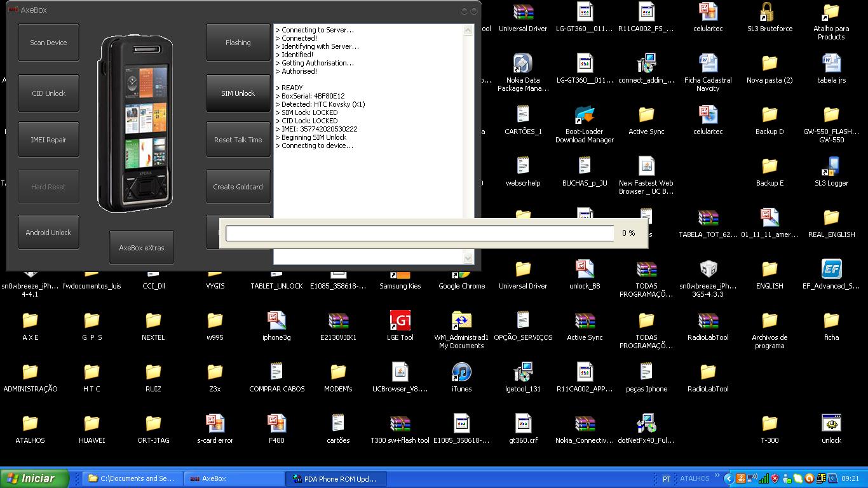This screenshot has height=488, width=868.
Task: Open the Backup D folder
Action: [770, 120]
